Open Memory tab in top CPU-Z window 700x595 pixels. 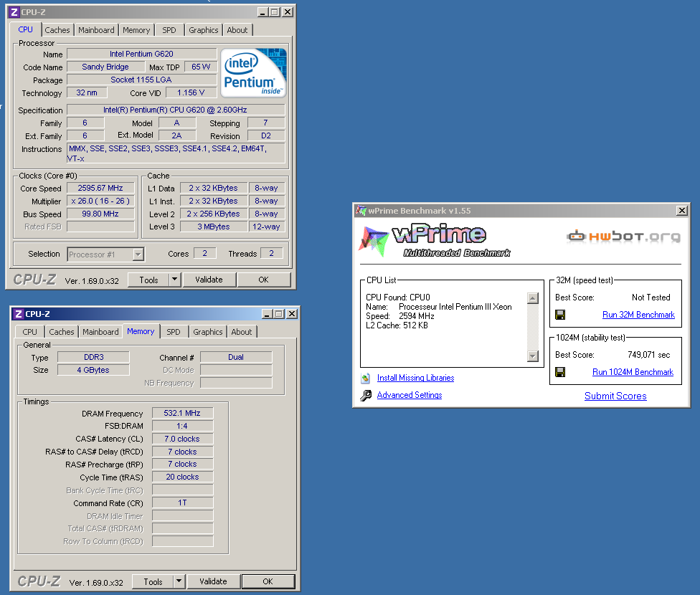coord(136,30)
